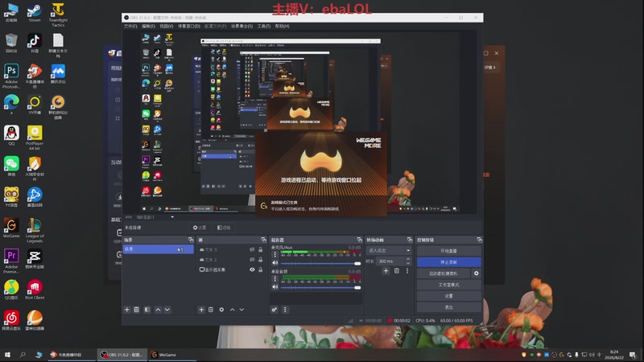The image size is (644, 362).
Task: Adjust the desktop audio volume slider
Action: [320, 288]
